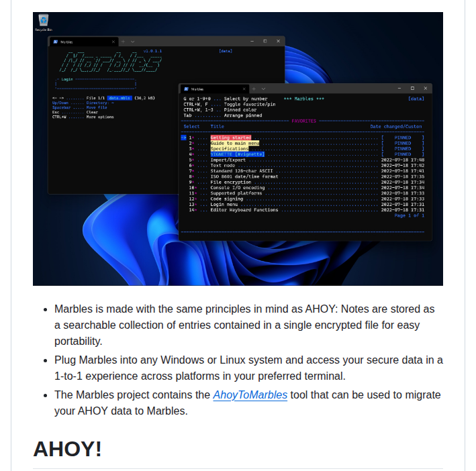Click Move file hint in back window
This screenshot has height=471, width=476.
tap(97, 107)
